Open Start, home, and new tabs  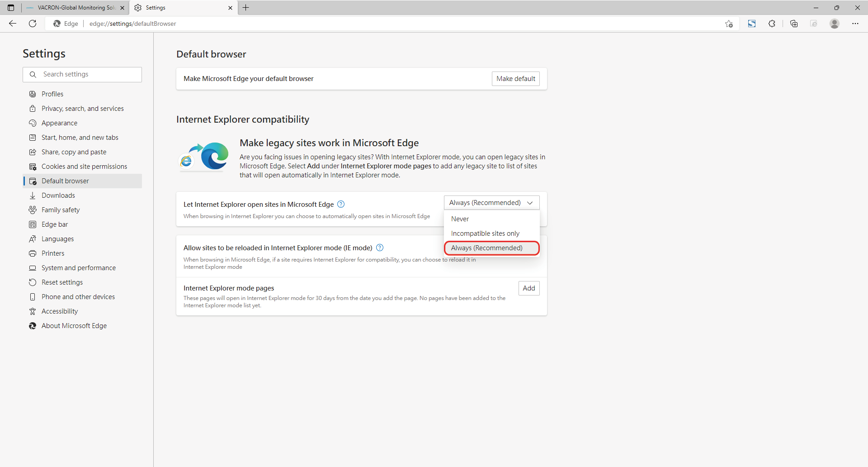[82, 138]
